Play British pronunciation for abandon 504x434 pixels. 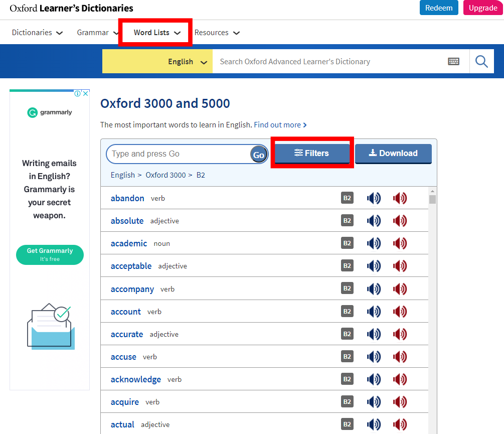click(374, 198)
